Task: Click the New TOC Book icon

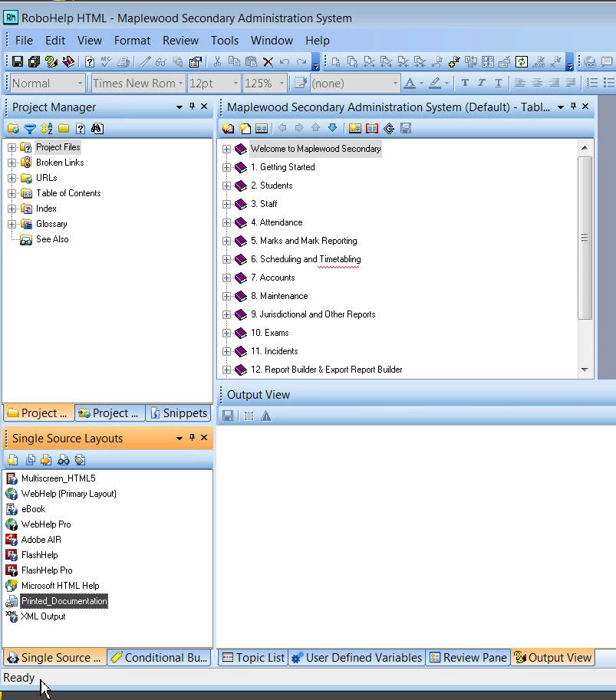Action: tap(228, 129)
